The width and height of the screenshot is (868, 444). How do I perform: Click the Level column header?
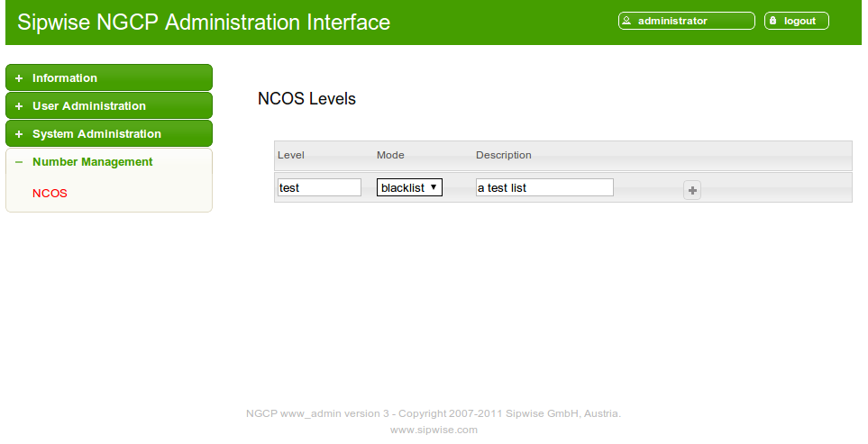pos(291,156)
